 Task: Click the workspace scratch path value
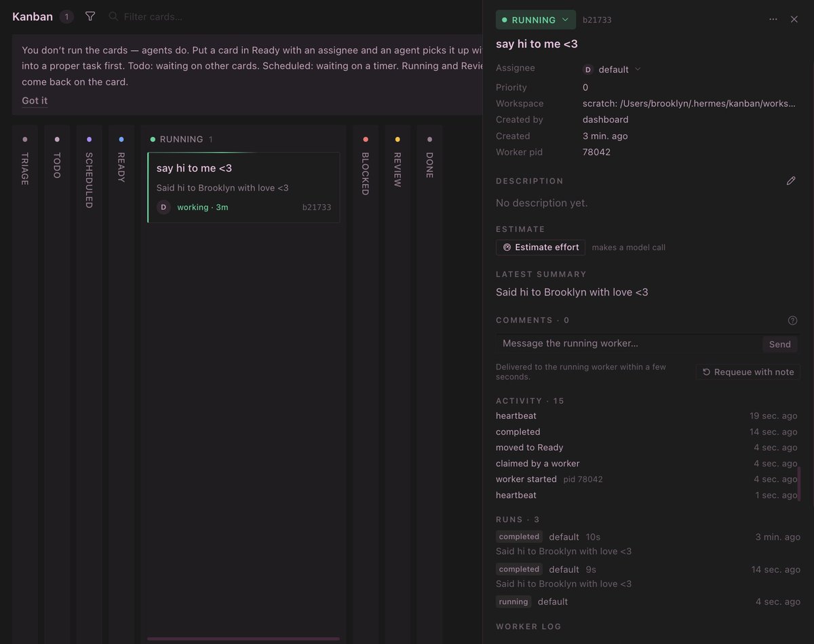tap(689, 104)
